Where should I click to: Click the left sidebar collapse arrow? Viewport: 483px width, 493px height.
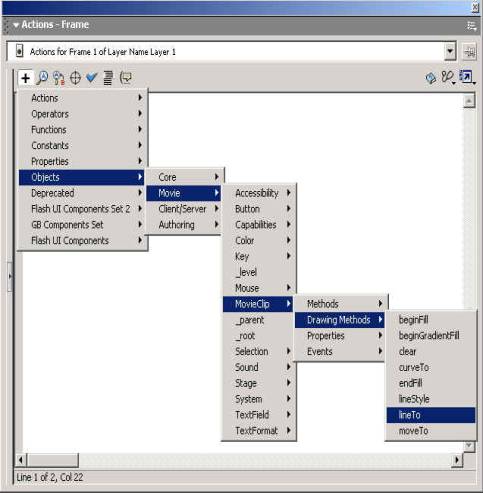coord(10,276)
